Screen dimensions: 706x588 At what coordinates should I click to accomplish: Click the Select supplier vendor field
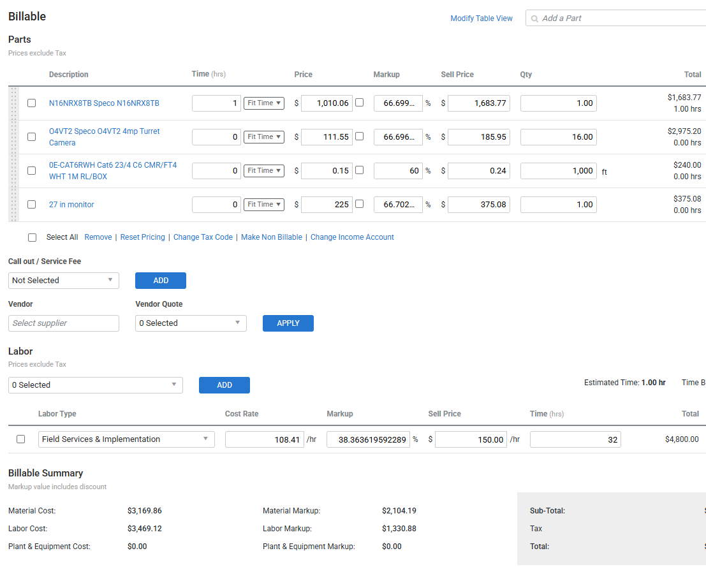[64, 323]
